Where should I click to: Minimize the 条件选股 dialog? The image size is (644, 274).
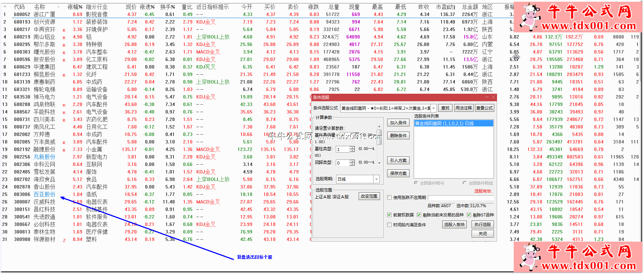click(487, 97)
